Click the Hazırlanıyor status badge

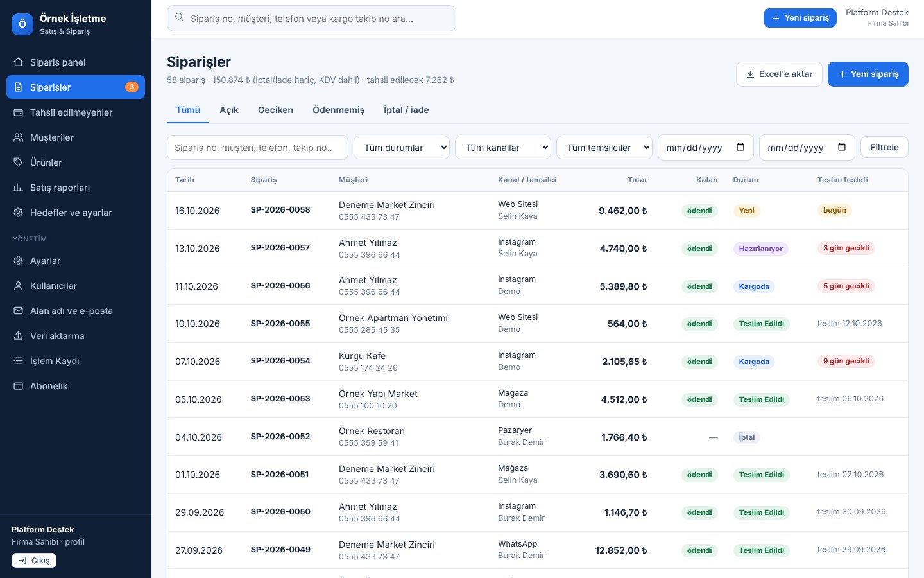[x=760, y=249]
